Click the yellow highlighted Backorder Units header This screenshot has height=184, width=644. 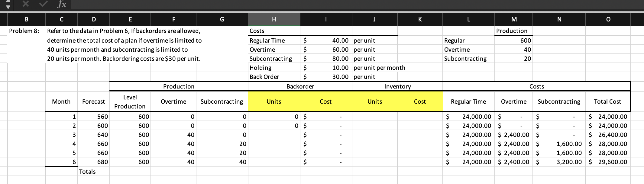point(273,102)
